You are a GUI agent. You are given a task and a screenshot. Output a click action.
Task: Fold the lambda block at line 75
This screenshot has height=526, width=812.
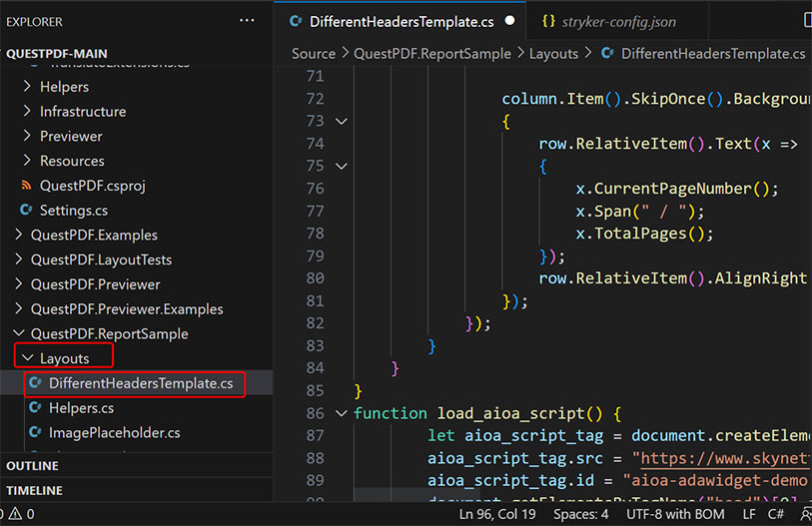point(342,167)
